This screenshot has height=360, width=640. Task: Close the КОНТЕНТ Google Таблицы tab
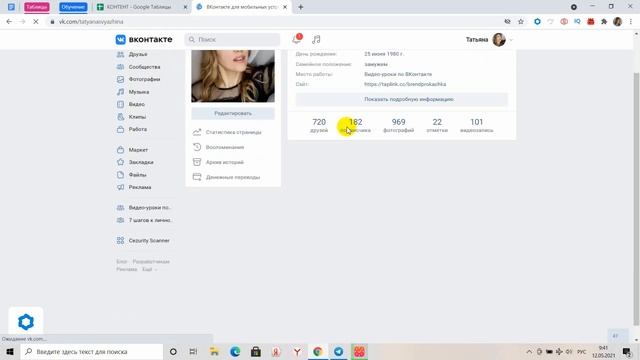[185, 7]
